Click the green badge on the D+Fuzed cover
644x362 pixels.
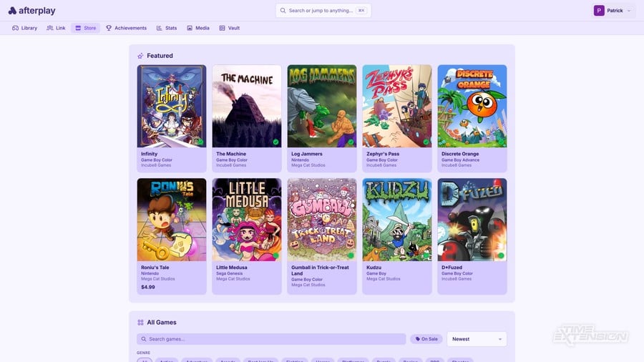[501, 255]
